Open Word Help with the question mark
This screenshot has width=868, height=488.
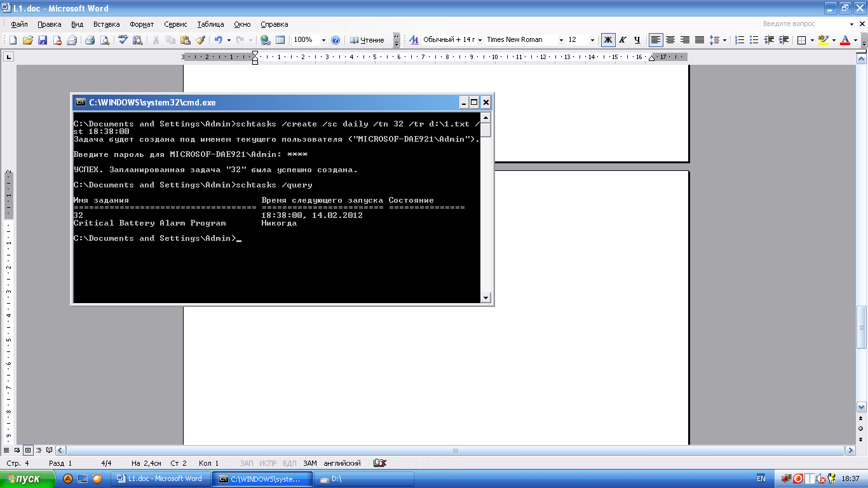pos(336,40)
